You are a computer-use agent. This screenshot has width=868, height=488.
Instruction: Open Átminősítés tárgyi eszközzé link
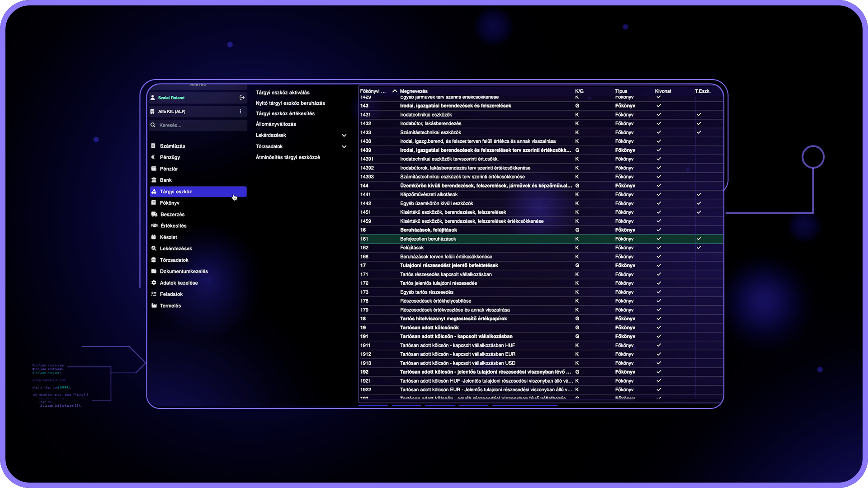(288, 157)
